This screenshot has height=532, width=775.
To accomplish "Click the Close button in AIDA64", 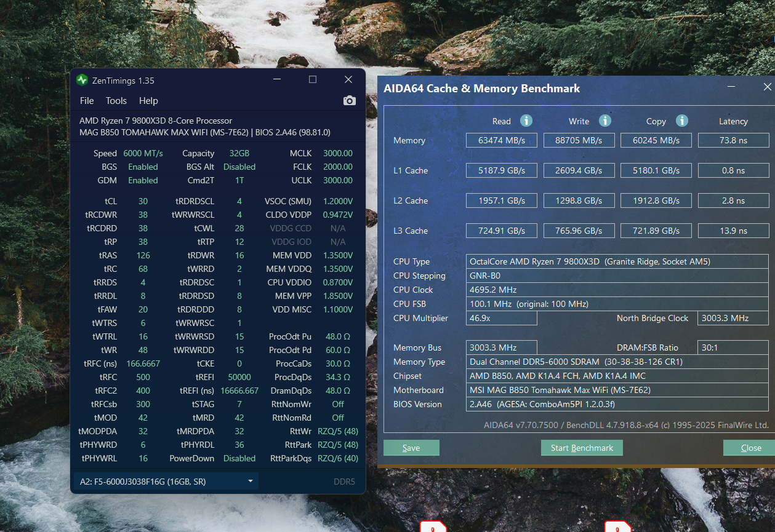I will [750, 448].
